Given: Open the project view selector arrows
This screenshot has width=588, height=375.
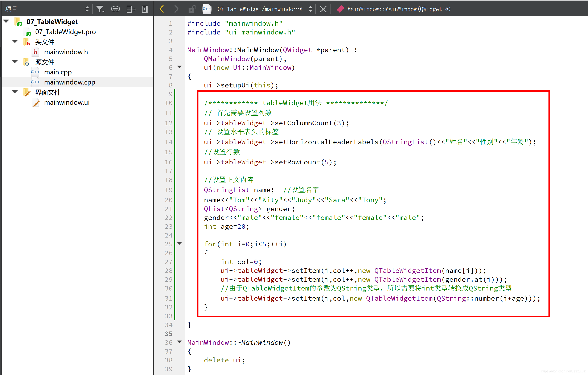Looking at the screenshot, I should coord(87,9).
